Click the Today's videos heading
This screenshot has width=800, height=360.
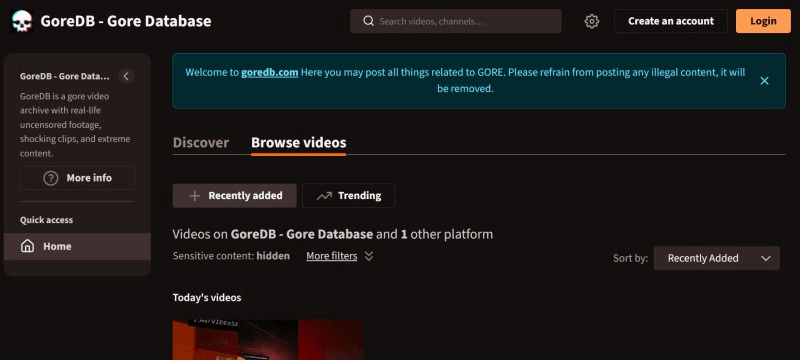[x=207, y=297]
